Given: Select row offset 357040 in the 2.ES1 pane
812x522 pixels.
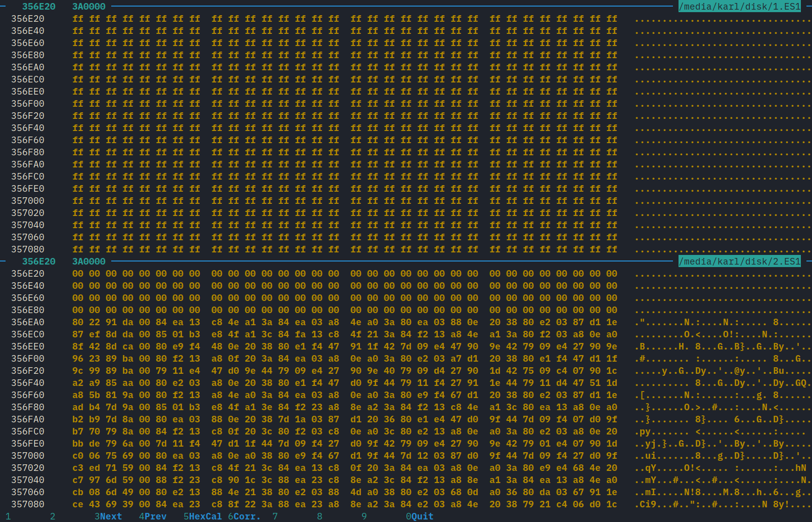Looking at the screenshot, I should (28, 480).
